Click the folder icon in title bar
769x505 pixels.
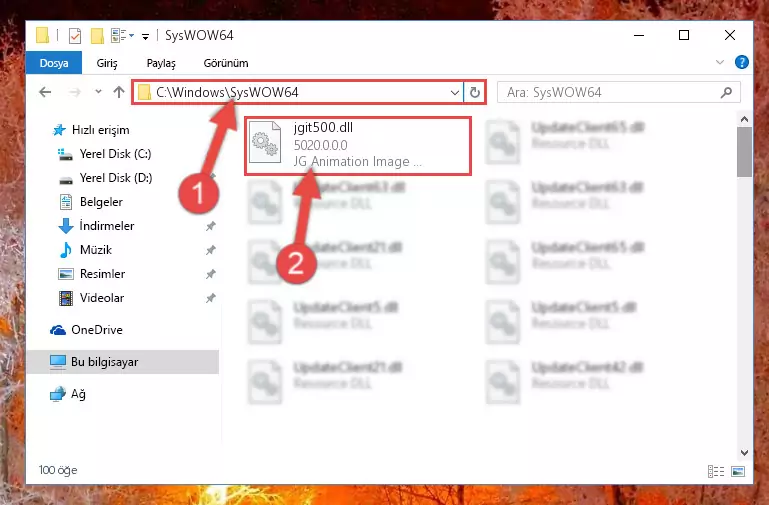[x=43, y=36]
